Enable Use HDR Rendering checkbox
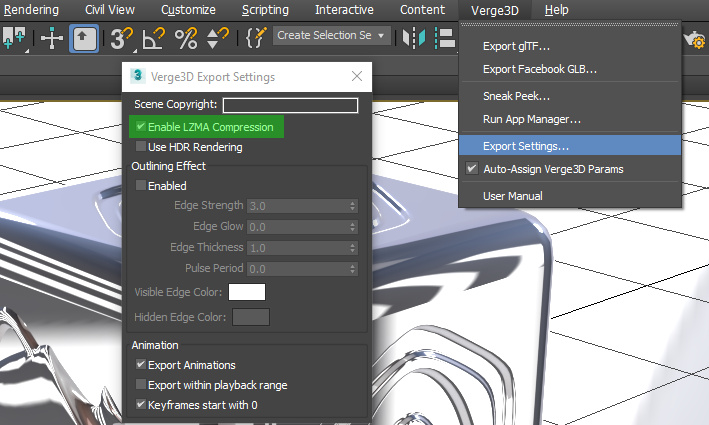 (x=141, y=146)
